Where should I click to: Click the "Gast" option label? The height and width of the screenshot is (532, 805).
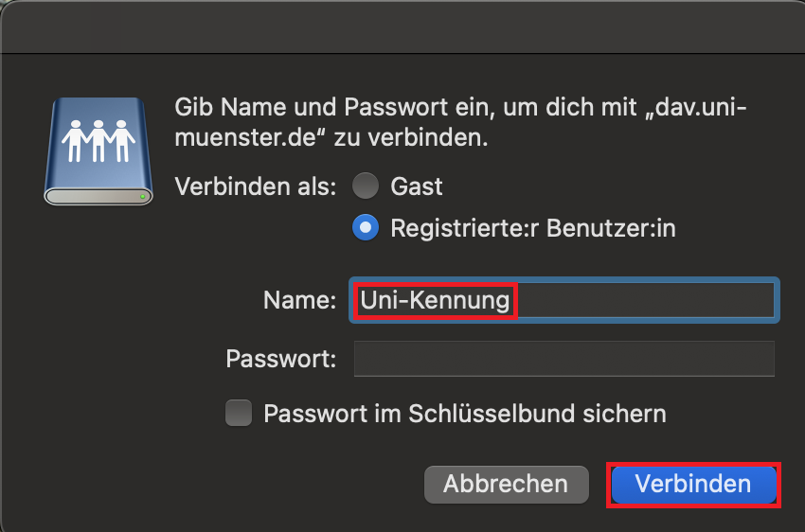(x=417, y=186)
